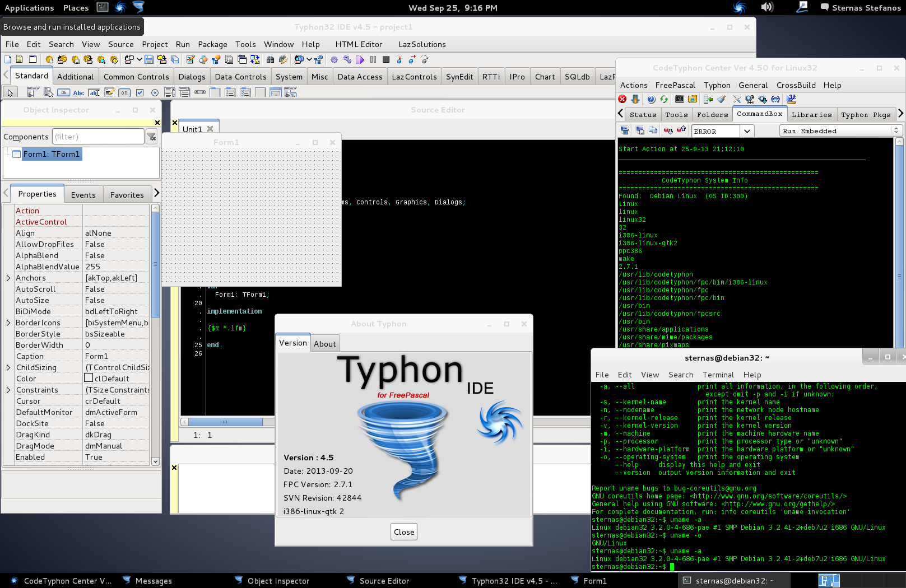The image size is (906, 588).
Task: Open the Applications menu in top panel
Action: point(29,8)
